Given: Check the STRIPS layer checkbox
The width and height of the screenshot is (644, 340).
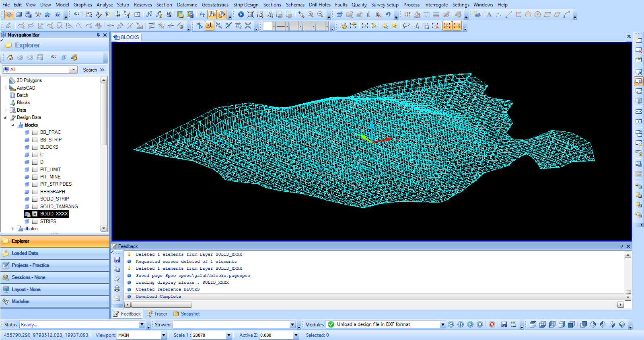Looking at the screenshot, I should coord(35,221).
